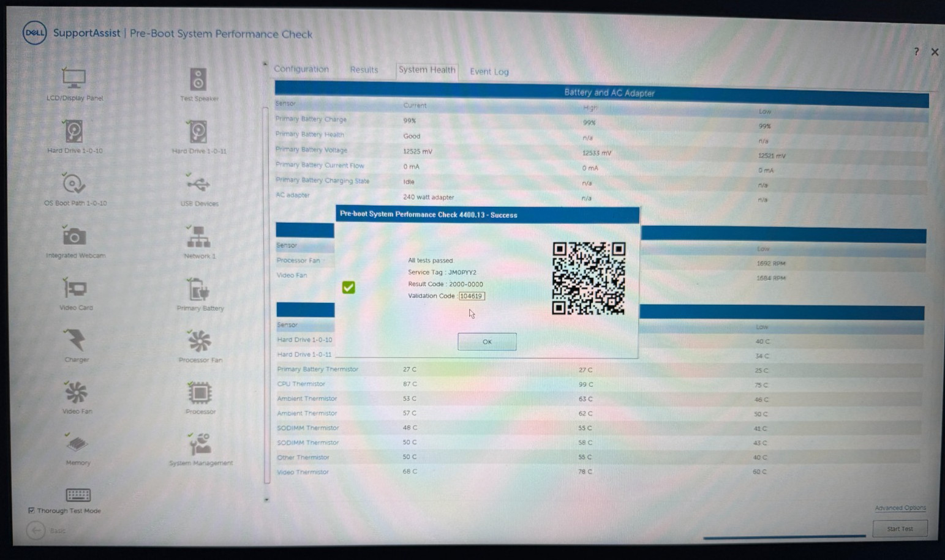This screenshot has width=945, height=560.
Task: Switch to the Configuration tab
Action: (301, 69)
